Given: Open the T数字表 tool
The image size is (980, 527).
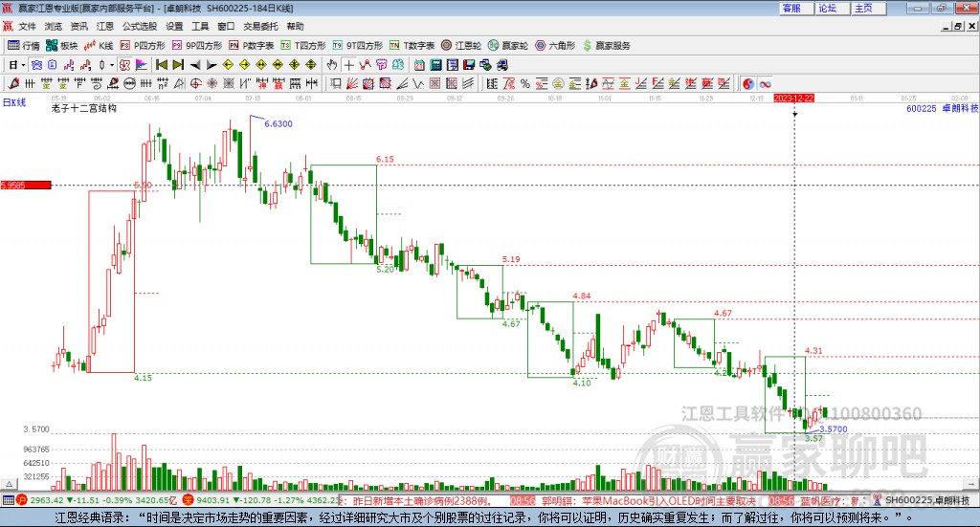Looking at the screenshot, I should [412, 46].
